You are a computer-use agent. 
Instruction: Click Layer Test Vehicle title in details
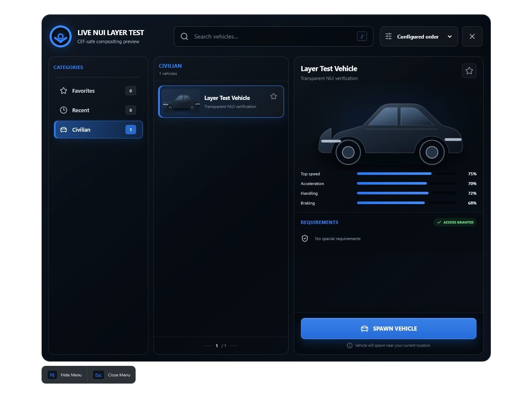click(329, 69)
